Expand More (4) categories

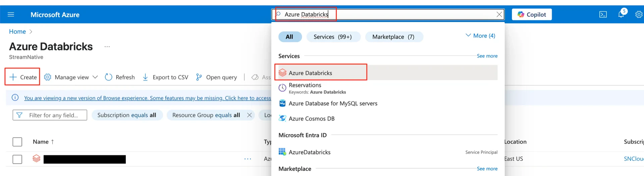coord(480,35)
